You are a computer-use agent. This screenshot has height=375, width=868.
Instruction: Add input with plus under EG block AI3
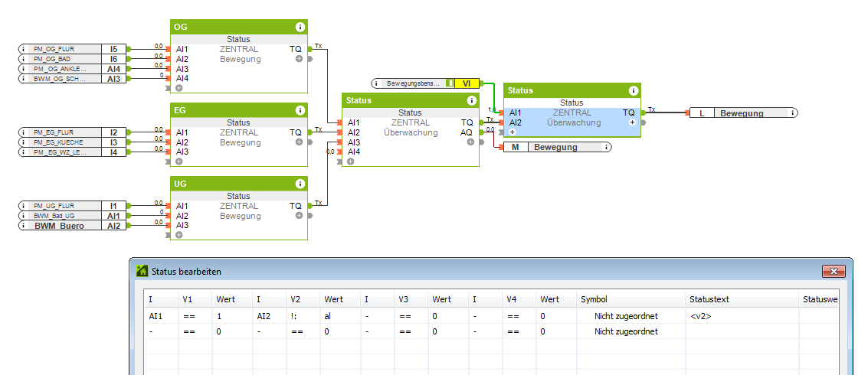tap(179, 161)
